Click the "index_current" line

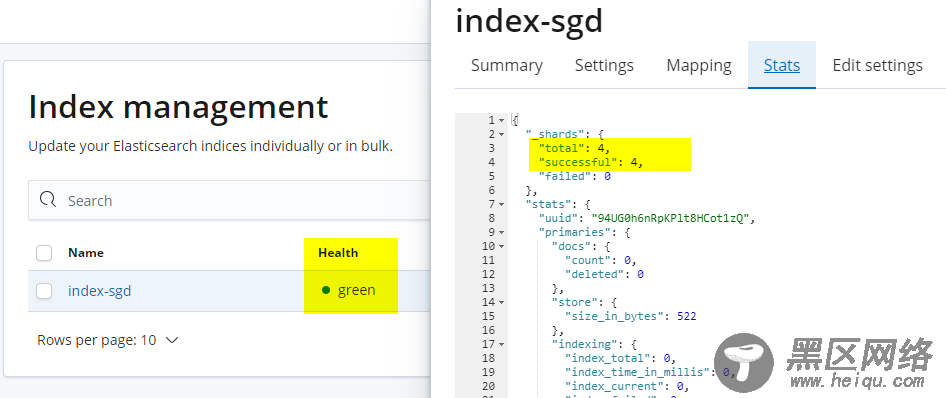coord(627,386)
